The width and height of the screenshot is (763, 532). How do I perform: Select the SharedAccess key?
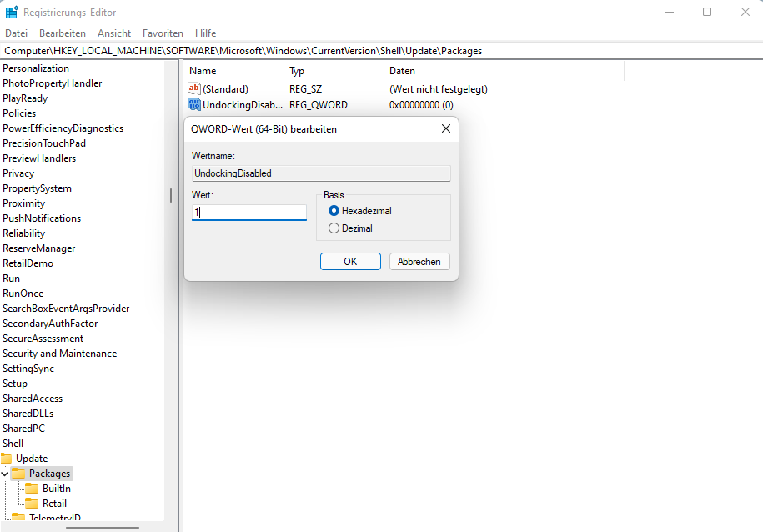click(x=33, y=398)
